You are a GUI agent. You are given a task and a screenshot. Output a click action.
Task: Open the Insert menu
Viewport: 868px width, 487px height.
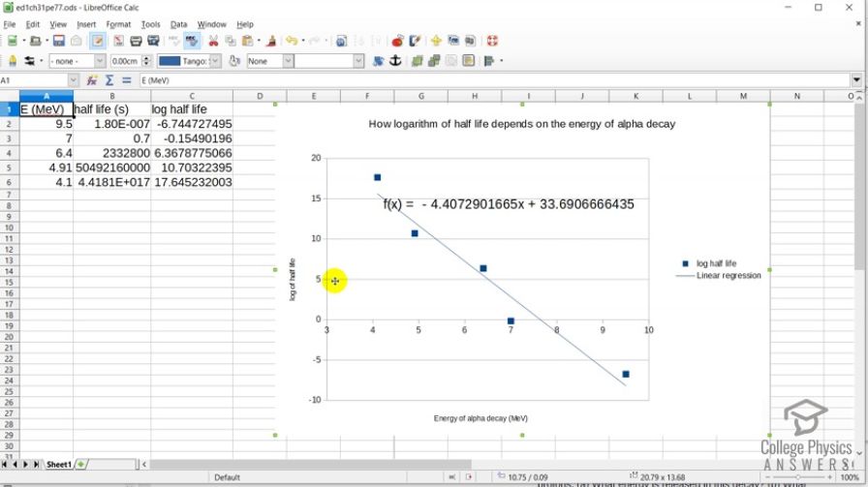86,24
